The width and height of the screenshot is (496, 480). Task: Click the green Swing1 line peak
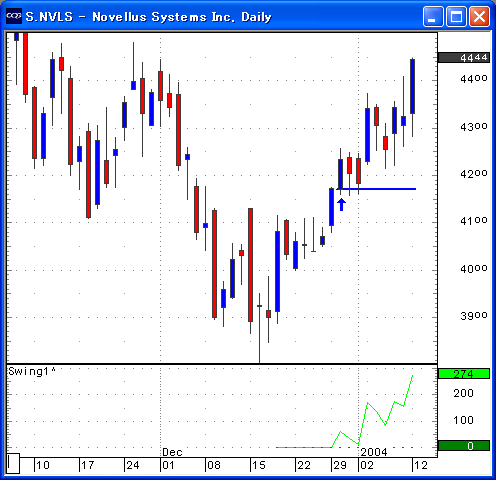[x=413, y=376]
